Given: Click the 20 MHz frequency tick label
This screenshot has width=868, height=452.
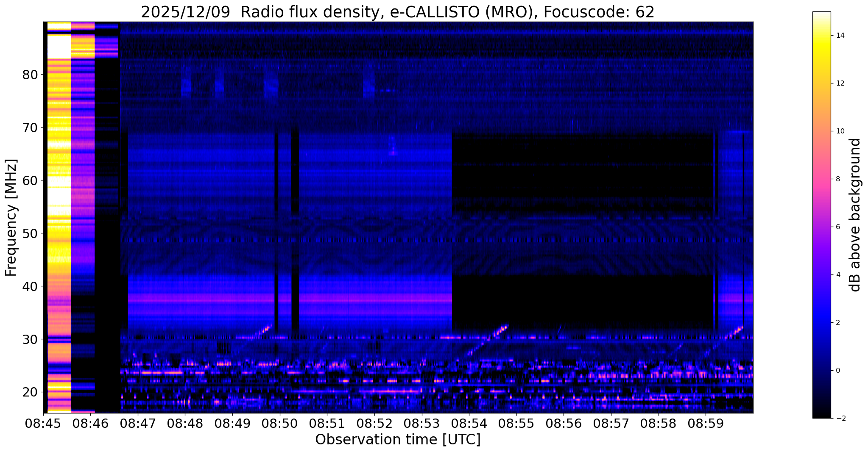Looking at the screenshot, I should (30, 392).
